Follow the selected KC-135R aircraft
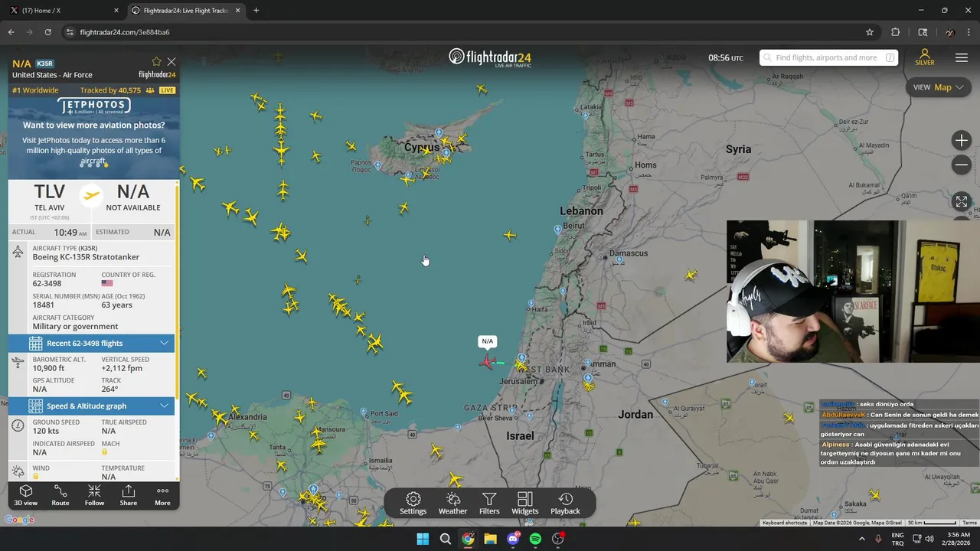The width and height of the screenshot is (980, 551). tap(94, 495)
